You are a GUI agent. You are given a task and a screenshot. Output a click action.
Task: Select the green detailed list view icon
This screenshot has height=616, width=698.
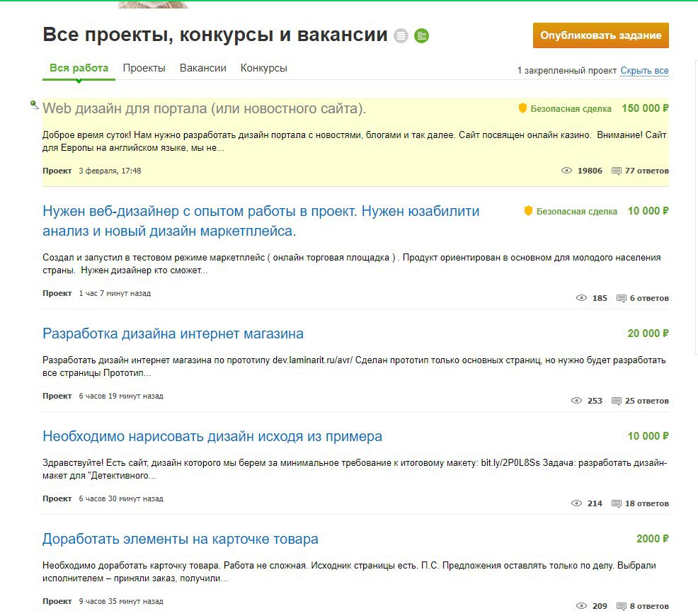click(421, 35)
